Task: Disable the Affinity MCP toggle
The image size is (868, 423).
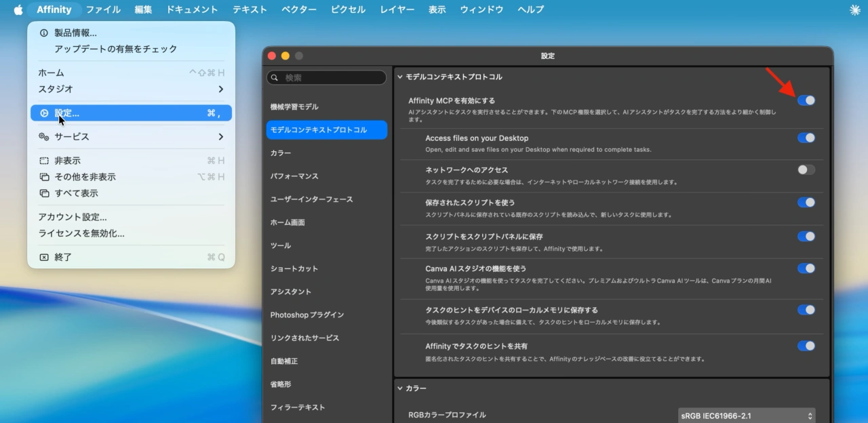Action: click(806, 100)
